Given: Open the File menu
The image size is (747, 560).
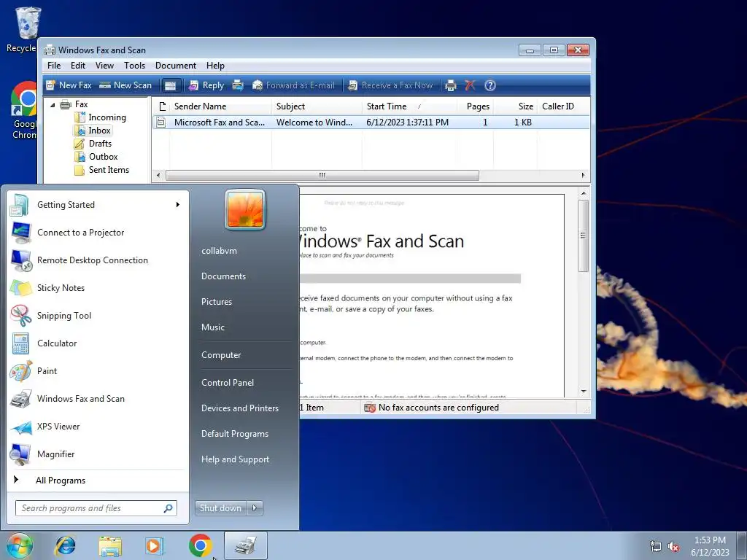Looking at the screenshot, I should click(x=54, y=65).
